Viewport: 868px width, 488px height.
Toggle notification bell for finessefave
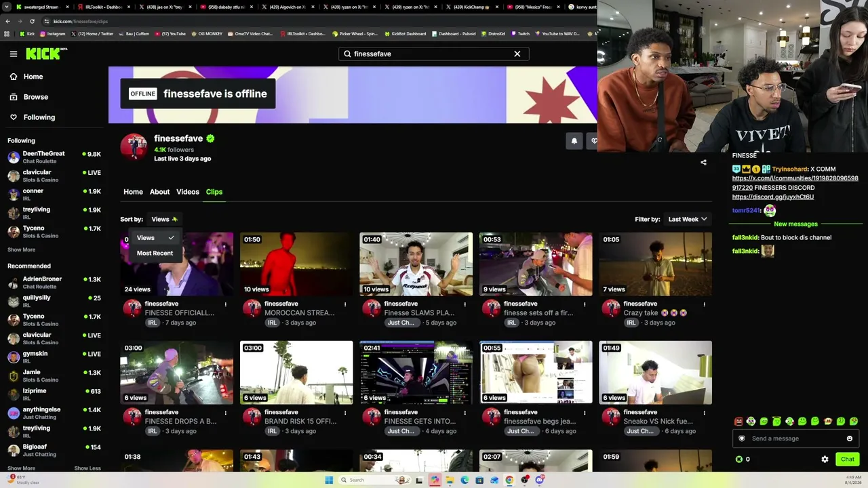click(x=574, y=141)
